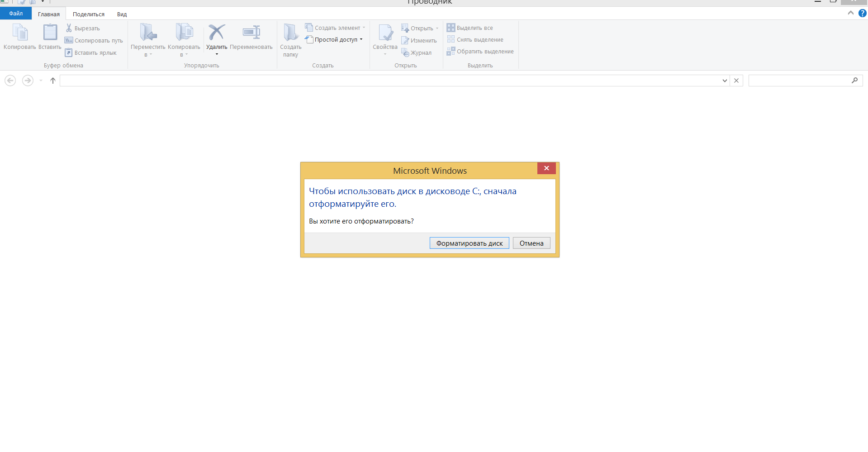This screenshot has height=452, width=868.
Task: Go up one level in the folder tree
Action: 53,81
